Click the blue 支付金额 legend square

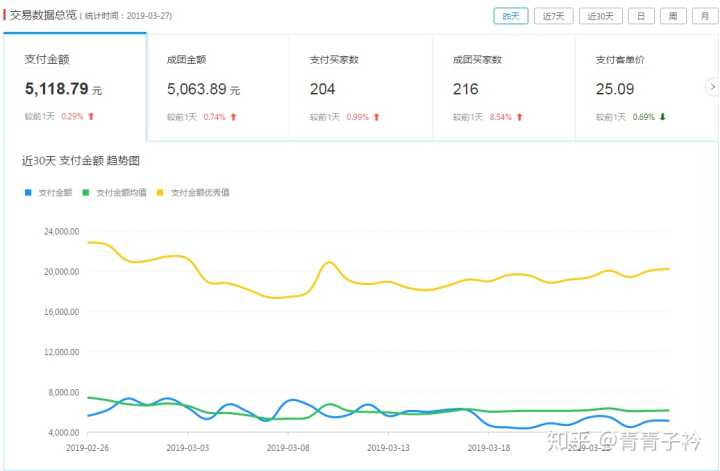pyautogui.click(x=28, y=192)
